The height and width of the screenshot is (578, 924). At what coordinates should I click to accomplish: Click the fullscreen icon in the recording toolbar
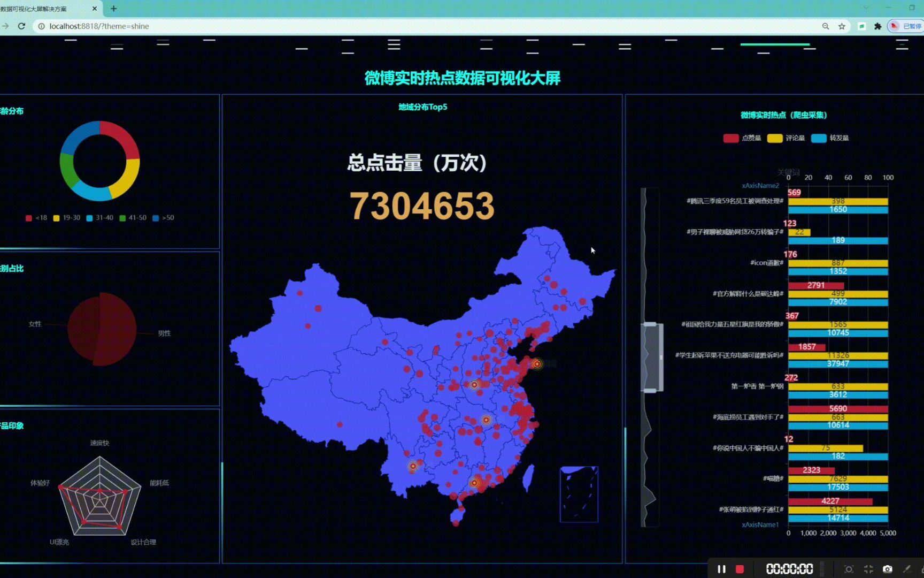click(x=868, y=569)
